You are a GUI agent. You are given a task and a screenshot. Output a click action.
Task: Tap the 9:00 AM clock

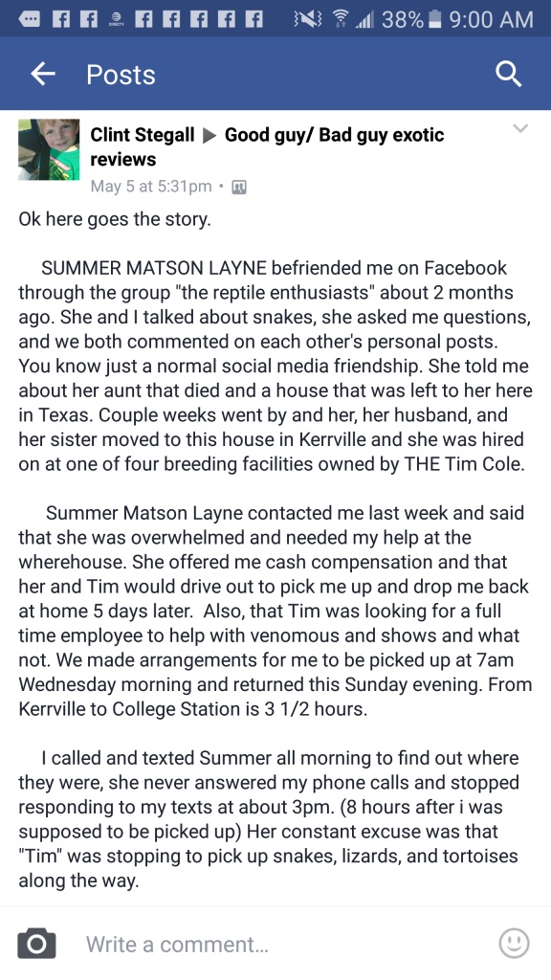click(492, 19)
